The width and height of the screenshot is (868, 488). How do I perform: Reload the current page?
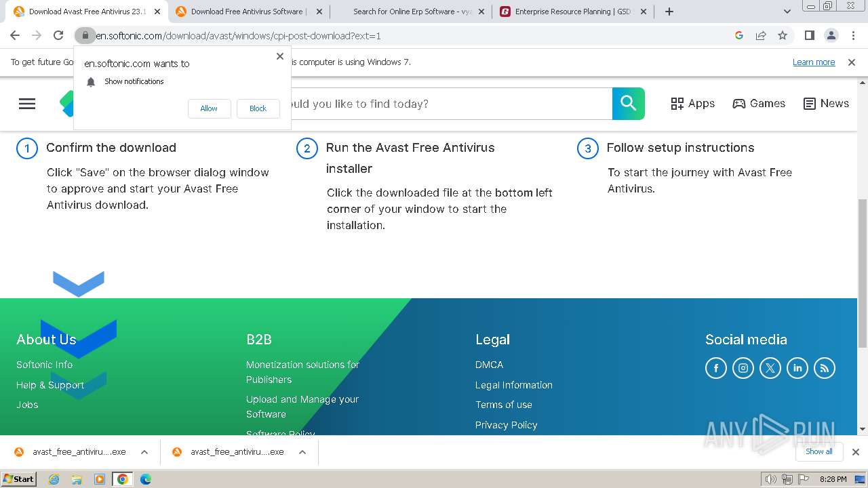point(58,35)
